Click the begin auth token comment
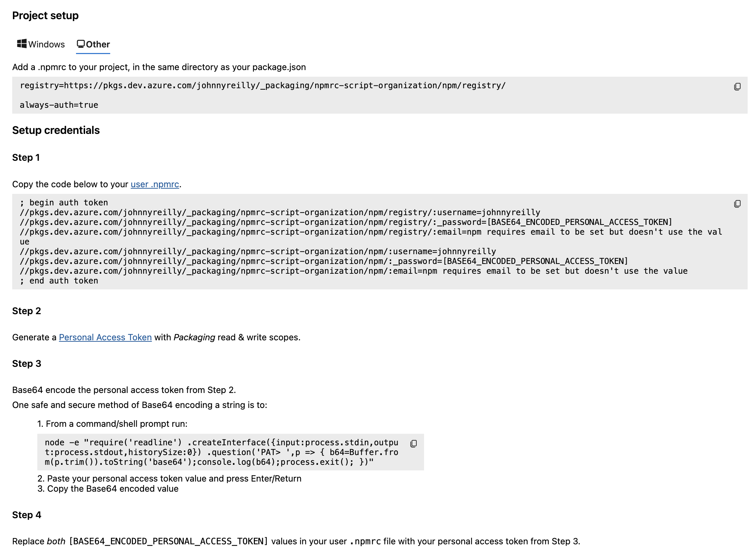756x560 pixels. pyautogui.click(x=64, y=203)
